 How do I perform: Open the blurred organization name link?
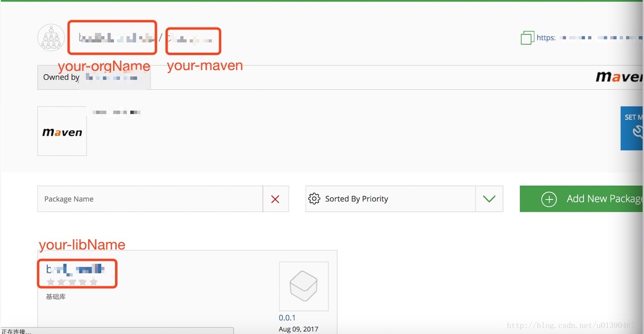pos(116,38)
